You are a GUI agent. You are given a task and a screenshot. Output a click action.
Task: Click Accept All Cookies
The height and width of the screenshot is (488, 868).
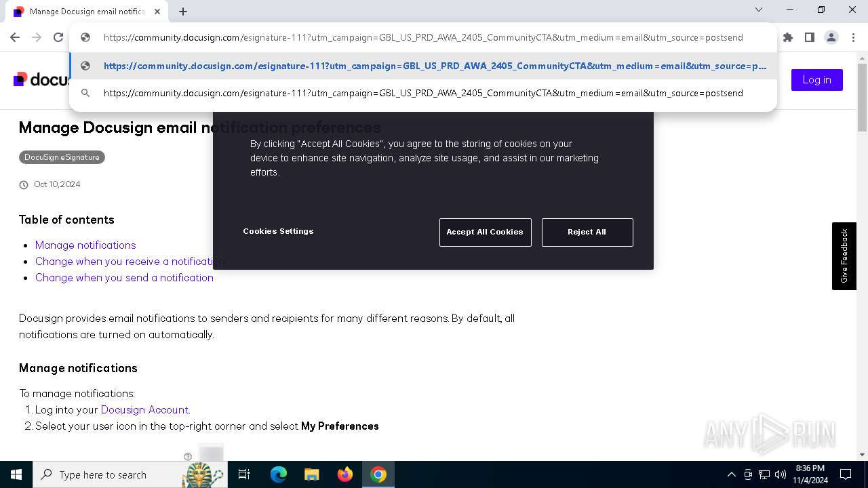pyautogui.click(x=485, y=232)
